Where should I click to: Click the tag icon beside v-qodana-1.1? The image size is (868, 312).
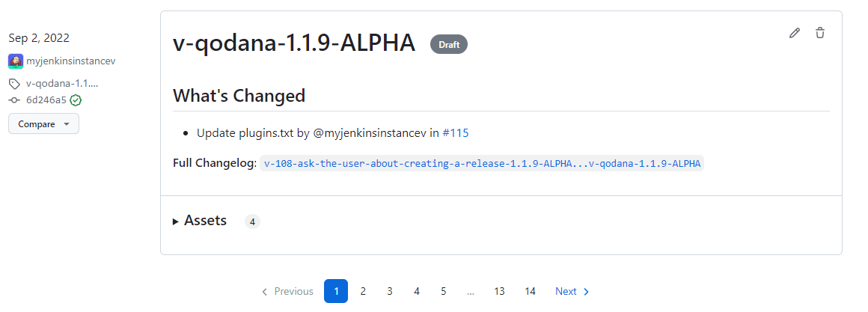tap(14, 84)
